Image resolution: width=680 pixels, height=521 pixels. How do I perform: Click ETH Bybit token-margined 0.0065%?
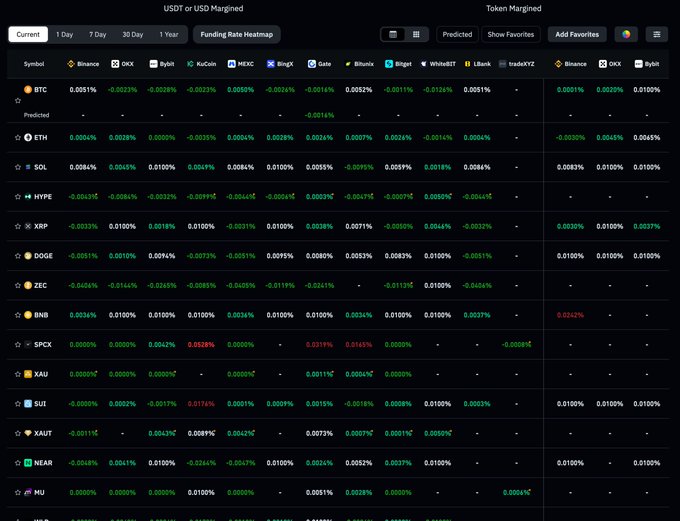tap(647, 138)
